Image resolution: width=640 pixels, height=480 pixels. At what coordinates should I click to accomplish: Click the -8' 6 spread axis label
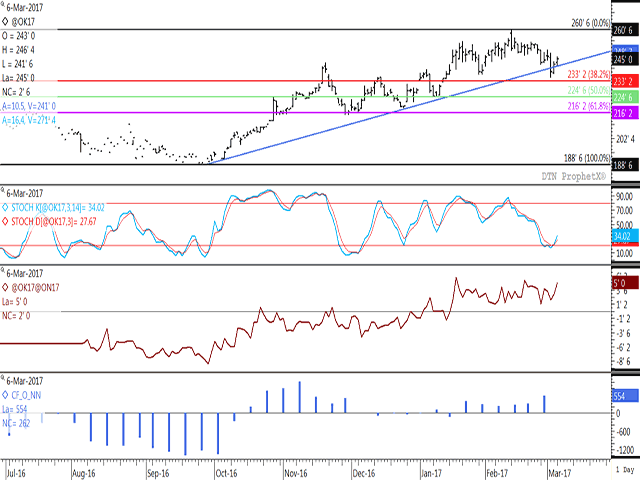pyautogui.click(x=624, y=362)
